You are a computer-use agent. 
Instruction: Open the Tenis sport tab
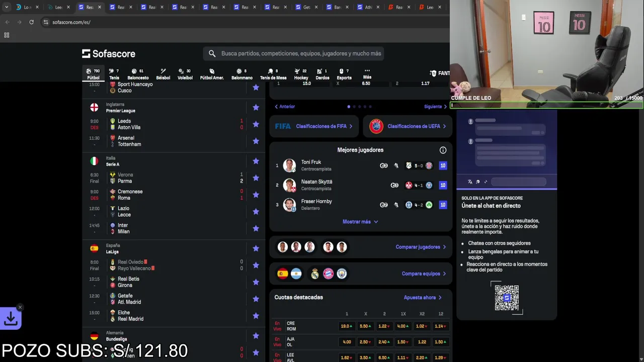pos(114,74)
